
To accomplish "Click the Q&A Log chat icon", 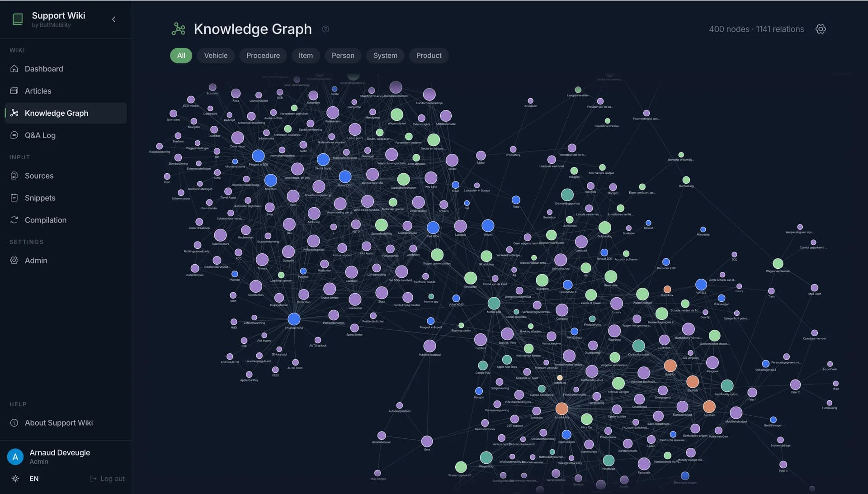I will click(14, 135).
